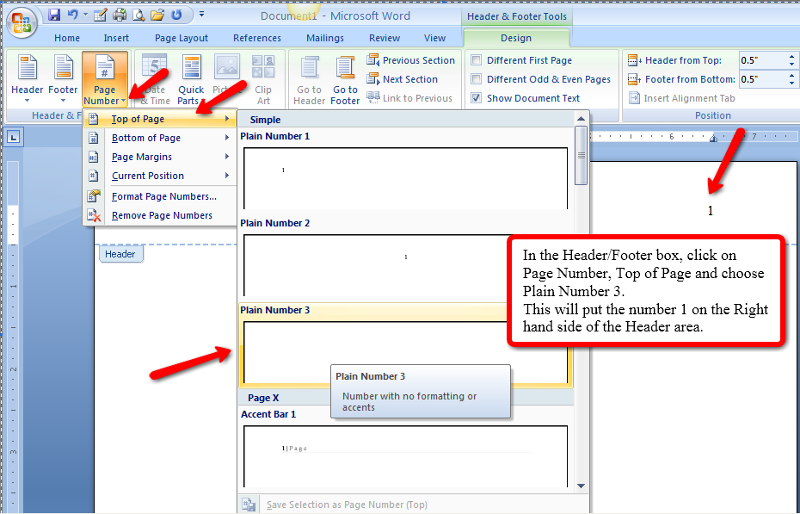This screenshot has width=800, height=514.
Task: Choose Format Page Numbers...
Action: [x=164, y=197]
